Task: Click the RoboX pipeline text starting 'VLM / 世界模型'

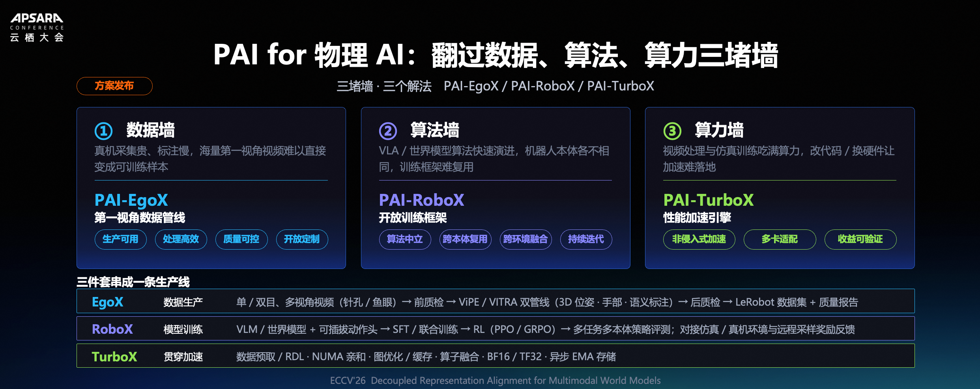Action: click(x=546, y=329)
